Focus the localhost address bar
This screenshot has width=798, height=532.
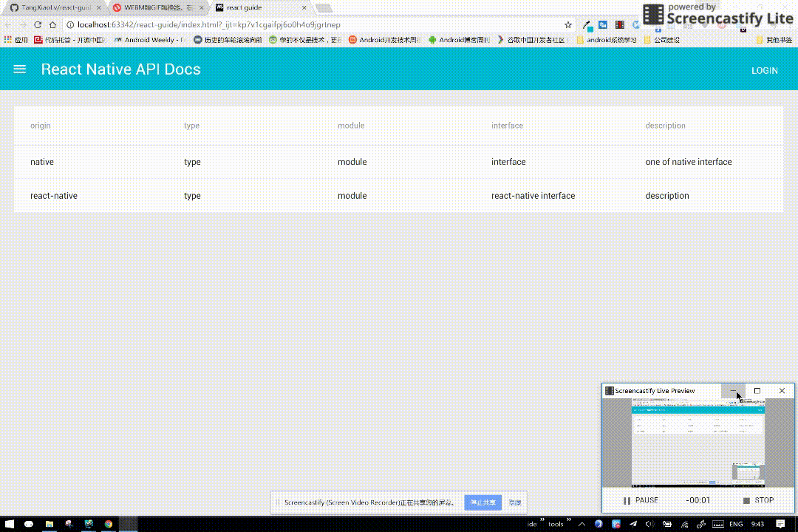[316, 24]
